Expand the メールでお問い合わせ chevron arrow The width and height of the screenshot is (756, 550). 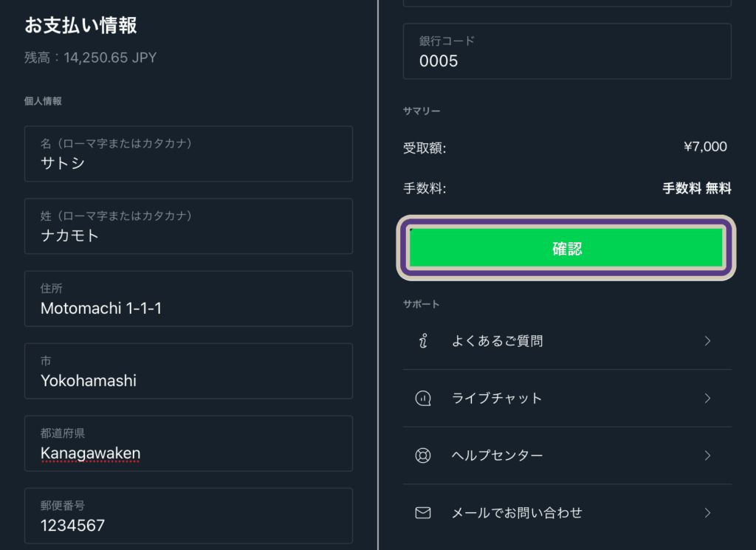tap(707, 513)
